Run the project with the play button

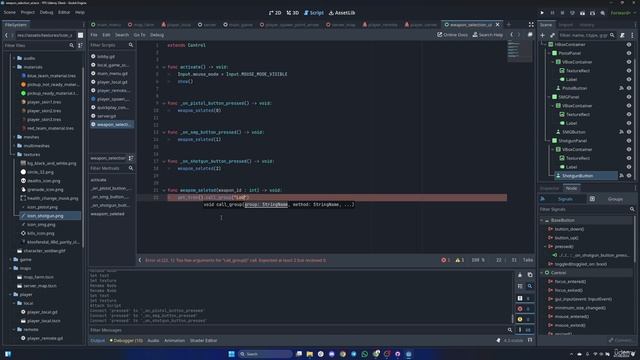pos(542,13)
